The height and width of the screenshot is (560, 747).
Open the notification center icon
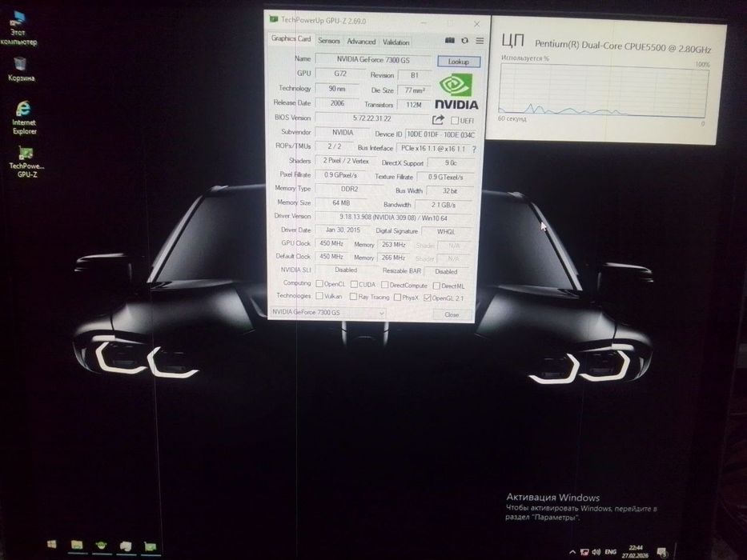coord(661,552)
